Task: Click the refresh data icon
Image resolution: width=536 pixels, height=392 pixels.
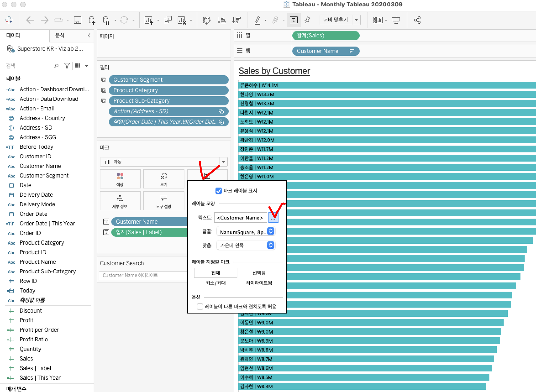Action: 124,20
